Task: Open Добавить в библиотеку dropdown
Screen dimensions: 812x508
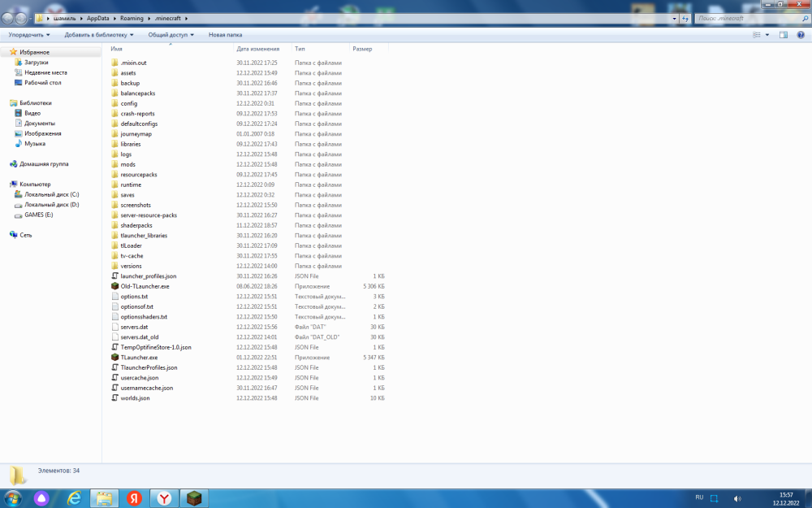Action: pyautogui.click(x=99, y=35)
